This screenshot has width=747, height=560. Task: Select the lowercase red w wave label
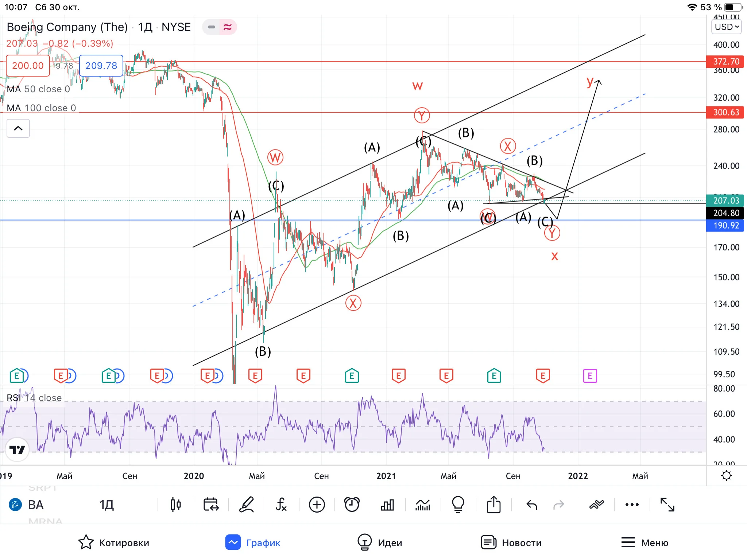(417, 86)
